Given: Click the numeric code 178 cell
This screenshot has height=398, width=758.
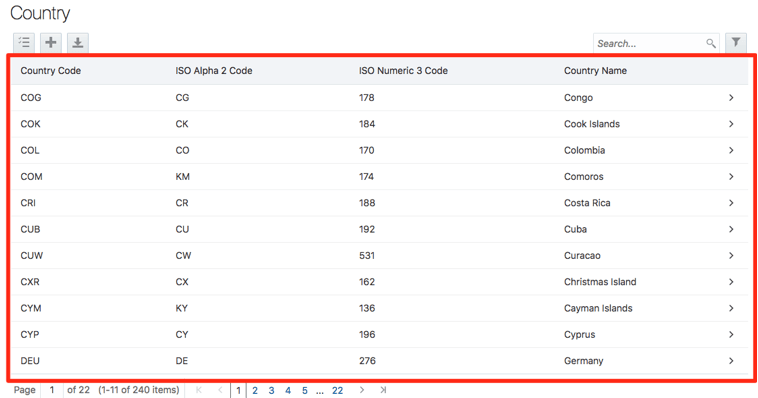Looking at the screenshot, I should point(366,98).
